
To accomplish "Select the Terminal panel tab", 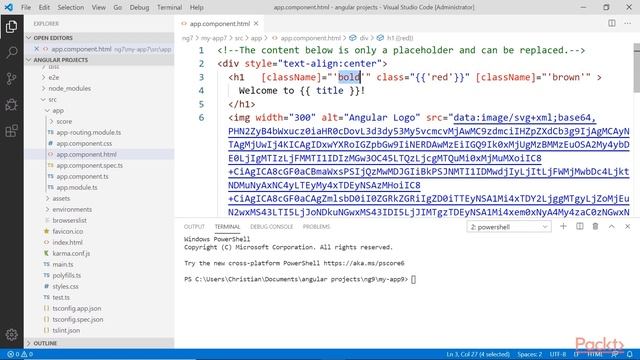I will (227, 227).
